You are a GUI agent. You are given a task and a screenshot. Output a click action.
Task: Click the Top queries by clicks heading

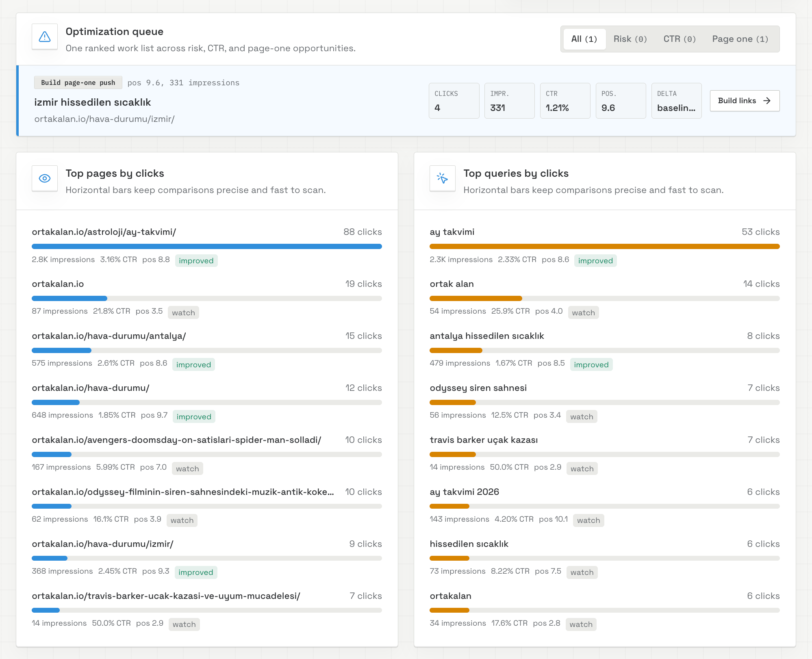[x=516, y=173]
